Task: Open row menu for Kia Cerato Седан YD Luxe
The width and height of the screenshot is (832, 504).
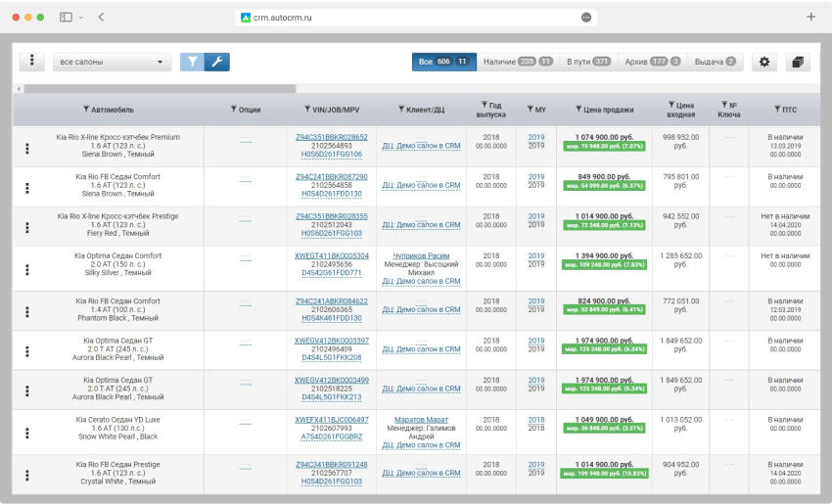Action: (27, 431)
